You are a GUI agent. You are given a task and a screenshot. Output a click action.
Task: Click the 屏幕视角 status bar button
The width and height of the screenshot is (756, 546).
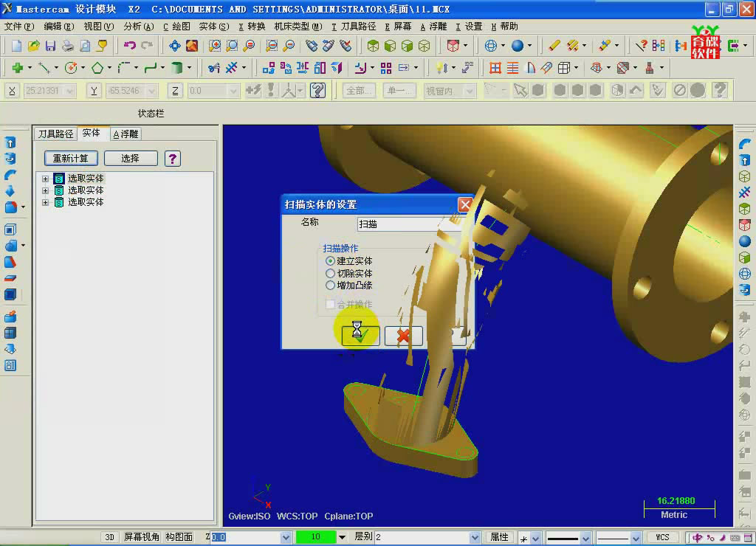tap(141, 537)
